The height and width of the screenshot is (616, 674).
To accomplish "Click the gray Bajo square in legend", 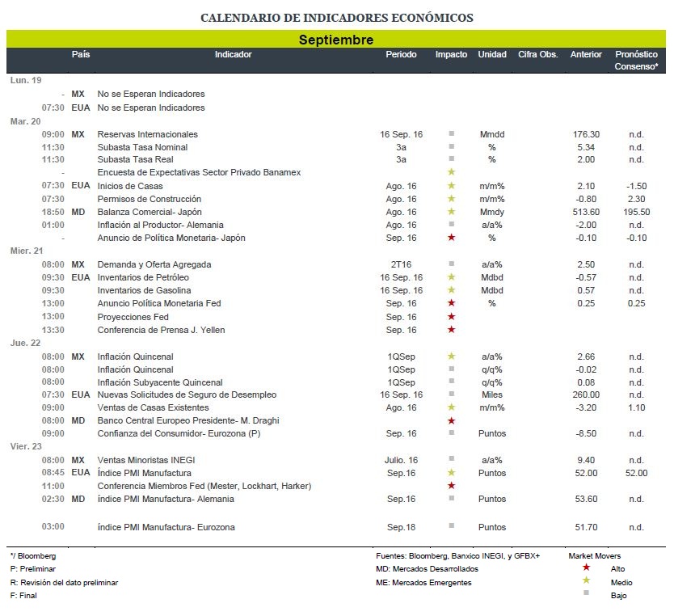I will 586,593.
